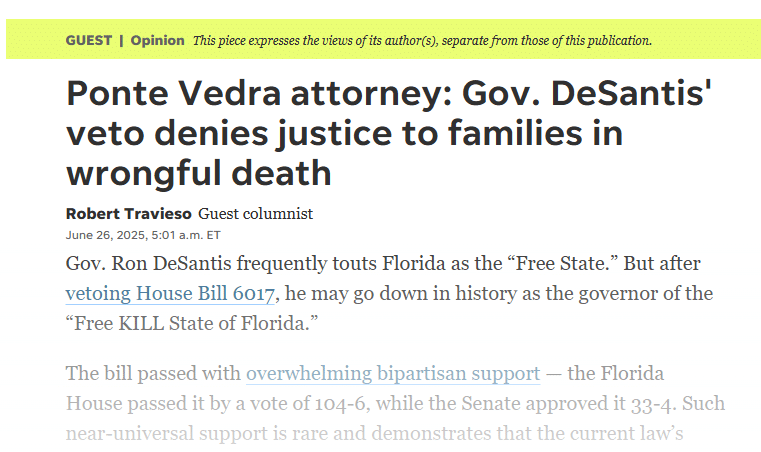Follow the 'overwhelming bipartisan support' link
761x452 pixels.
coord(393,374)
